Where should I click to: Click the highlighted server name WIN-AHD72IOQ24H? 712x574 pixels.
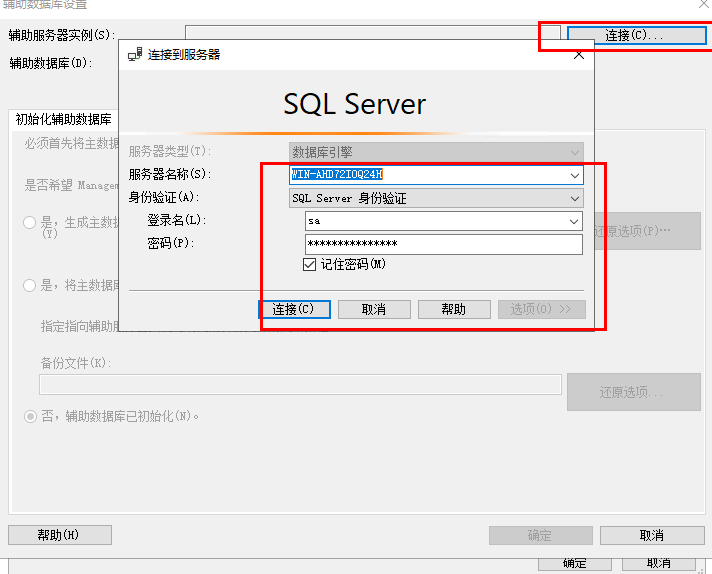tap(337, 174)
